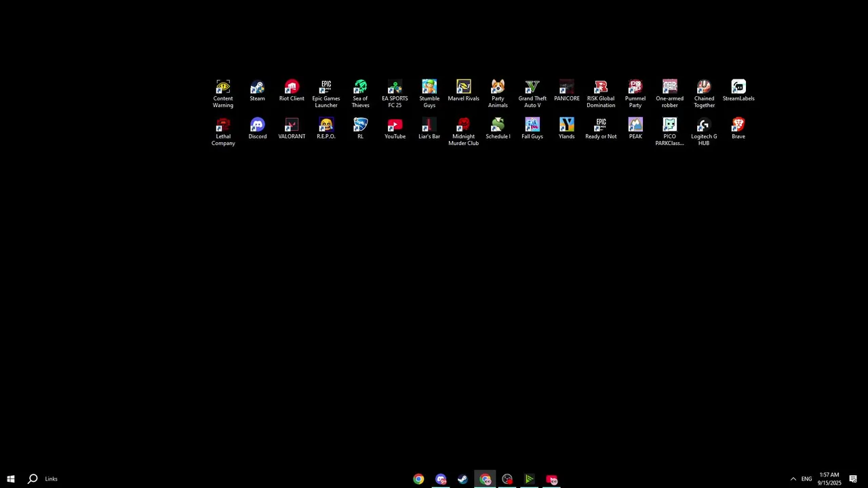Viewport: 868px width, 488px height.
Task: Select the PICO PARK Classic shortcut
Action: coord(670,131)
